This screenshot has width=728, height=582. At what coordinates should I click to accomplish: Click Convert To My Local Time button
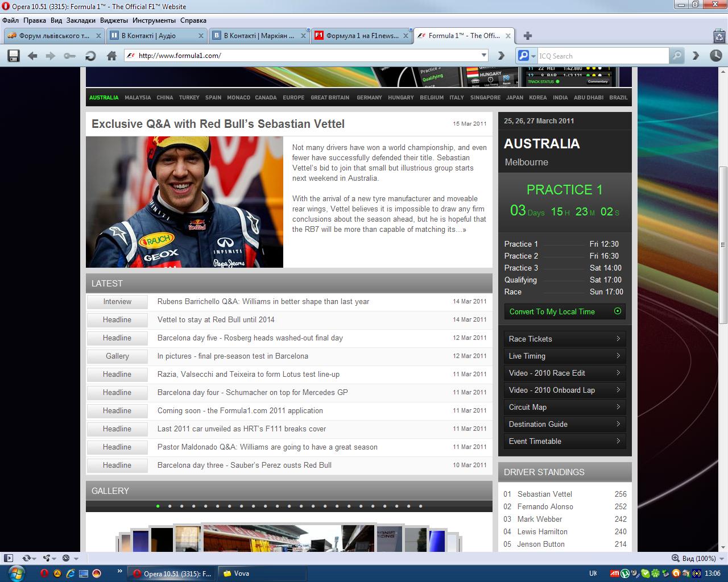coord(565,311)
